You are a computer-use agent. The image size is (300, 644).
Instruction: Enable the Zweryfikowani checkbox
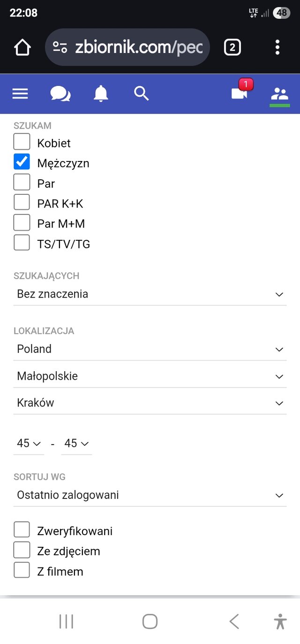(22, 529)
